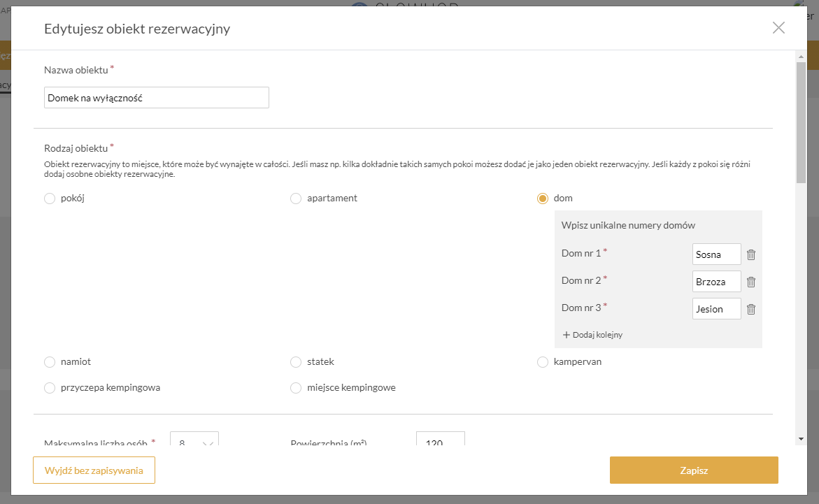This screenshot has width=819, height=504.
Task: Select the dom radio button
Action: [x=543, y=199]
